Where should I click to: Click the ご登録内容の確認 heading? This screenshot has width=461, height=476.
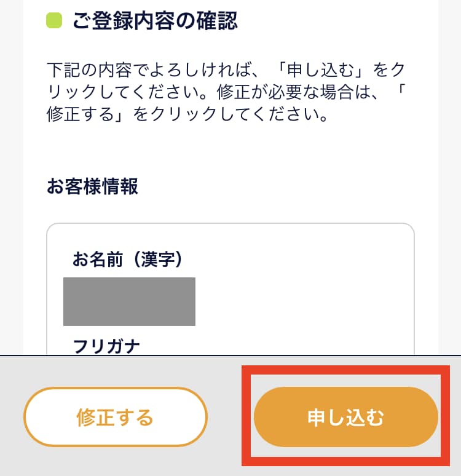pos(154,21)
